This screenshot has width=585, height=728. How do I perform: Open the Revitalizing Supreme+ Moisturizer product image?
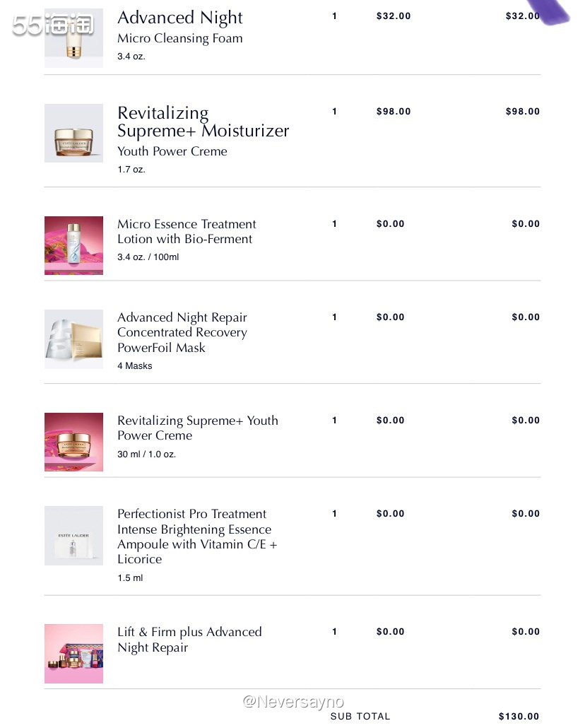click(73, 133)
